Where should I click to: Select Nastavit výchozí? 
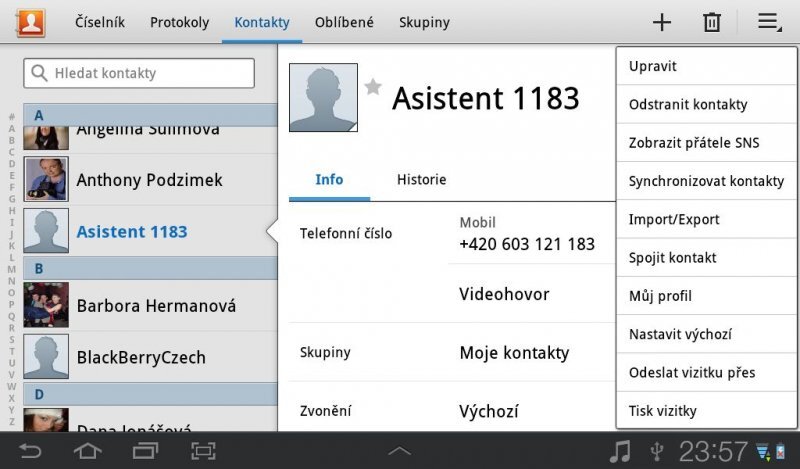pos(707,334)
